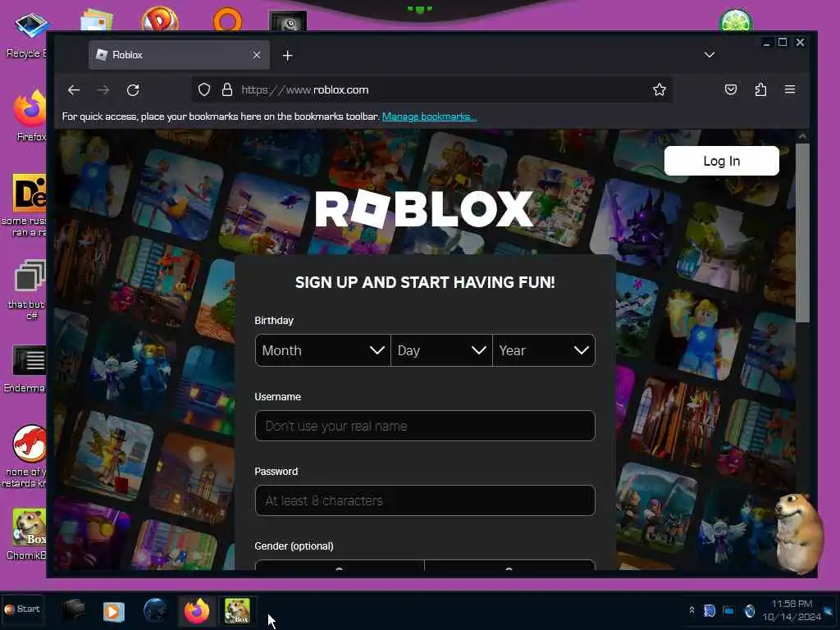Click the monitor icon in system tray
Screen dimensions: 840x630
tap(728, 610)
